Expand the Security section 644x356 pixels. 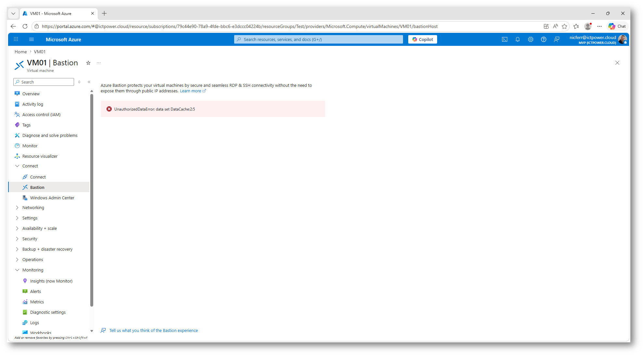pyautogui.click(x=17, y=239)
